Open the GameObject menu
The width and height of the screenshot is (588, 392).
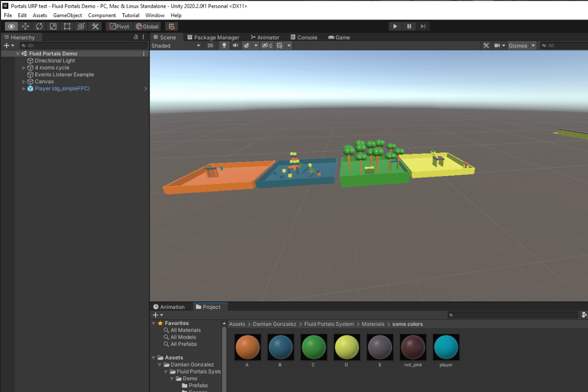coord(68,15)
